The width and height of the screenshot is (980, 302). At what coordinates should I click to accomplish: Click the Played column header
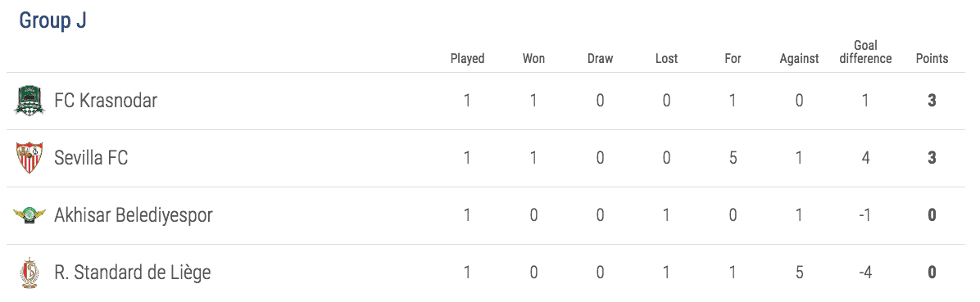(x=468, y=59)
